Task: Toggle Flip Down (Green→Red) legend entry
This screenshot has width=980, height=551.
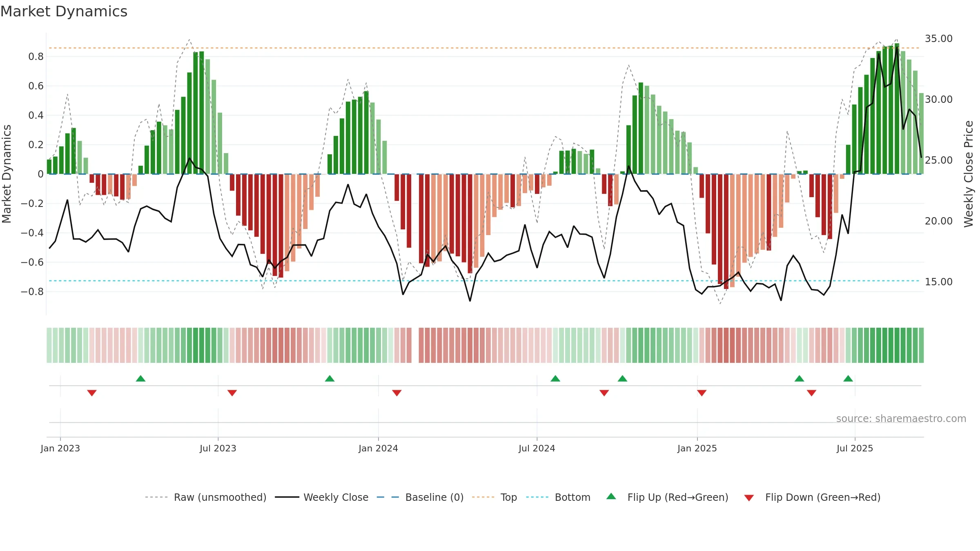Action: [812, 497]
